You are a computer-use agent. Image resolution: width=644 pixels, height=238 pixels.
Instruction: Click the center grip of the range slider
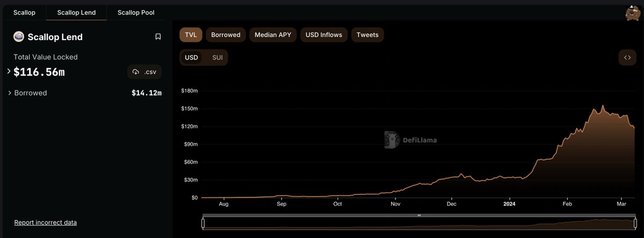419,215
